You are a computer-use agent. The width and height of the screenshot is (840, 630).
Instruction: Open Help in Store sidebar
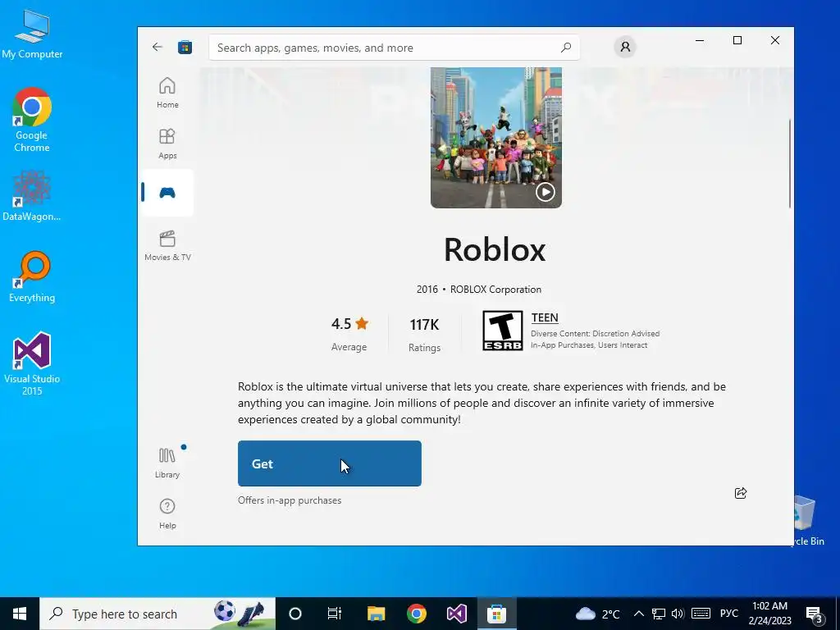[167, 514]
